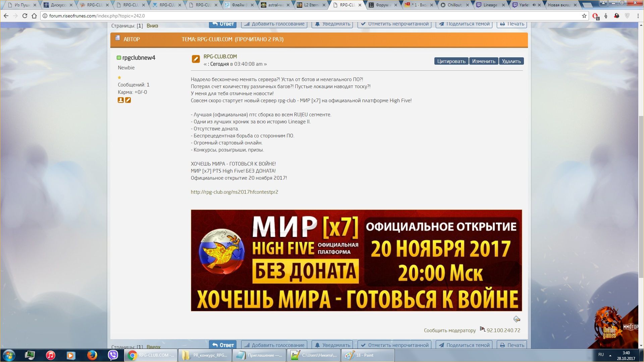Click the treble clef extension icon
644x362 pixels.
click(x=606, y=16)
